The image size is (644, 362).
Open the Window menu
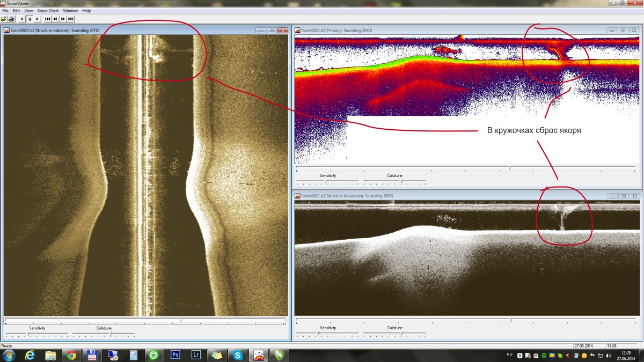tap(70, 11)
